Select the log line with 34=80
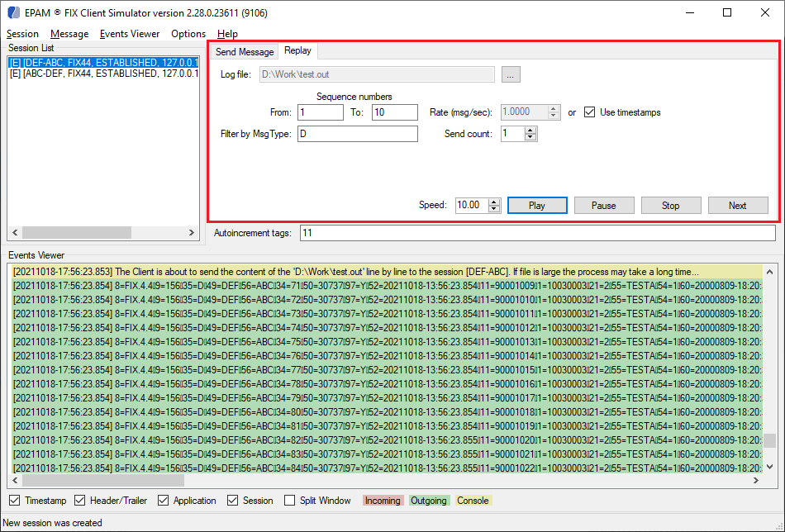The width and height of the screenshot is (785, 532). tap(387, 412)
